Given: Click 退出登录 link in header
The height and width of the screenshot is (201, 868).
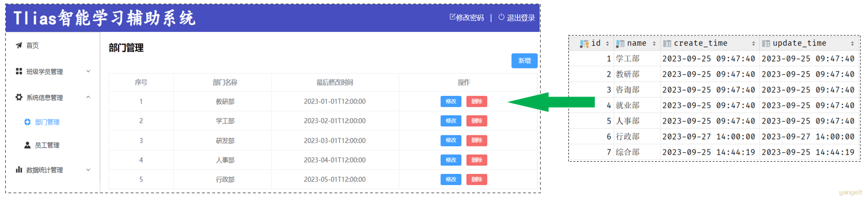Looking at the screenshot, I should [x=520, y=18].
